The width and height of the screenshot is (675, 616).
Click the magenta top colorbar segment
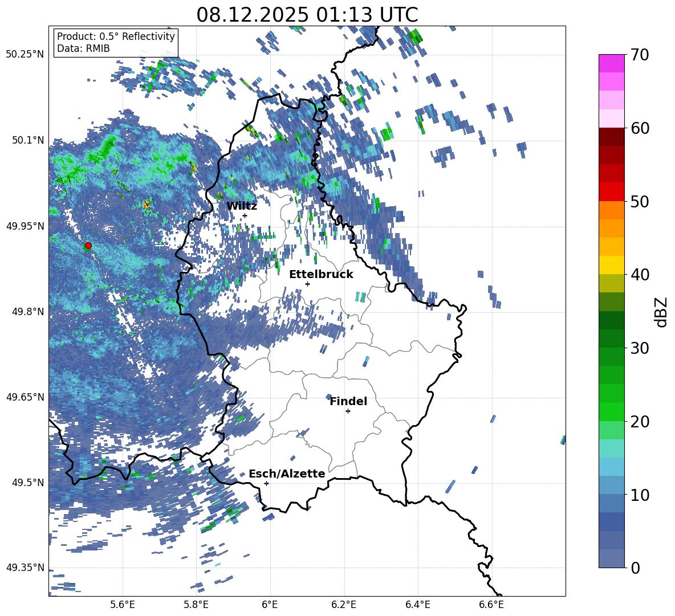[x=611, y=63]
